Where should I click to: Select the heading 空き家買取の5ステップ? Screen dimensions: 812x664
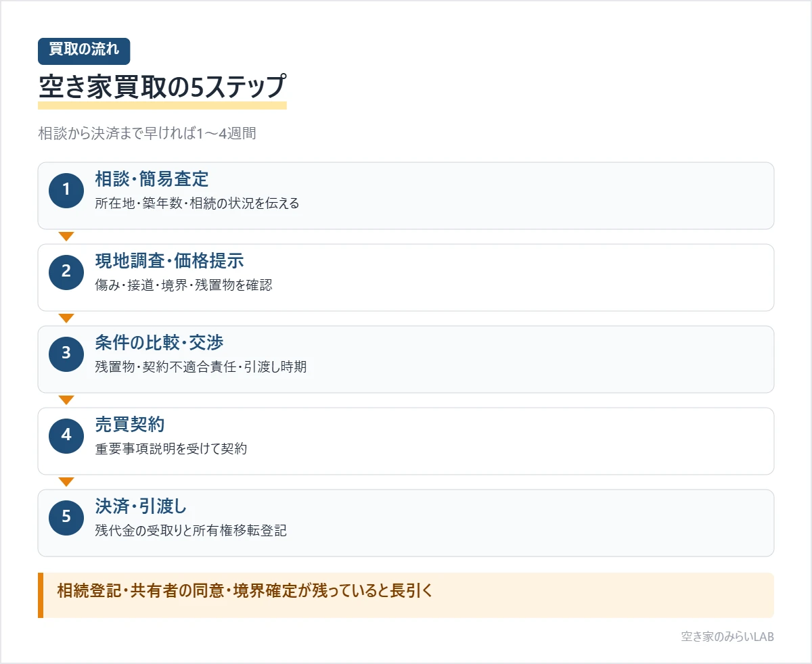click(162, 88)
